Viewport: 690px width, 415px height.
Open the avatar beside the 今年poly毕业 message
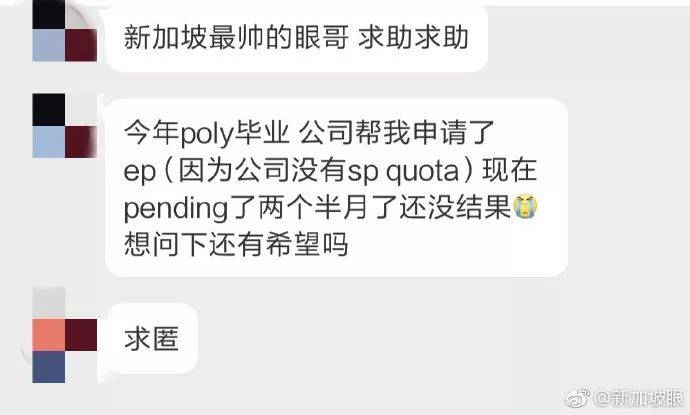(65, 125)
